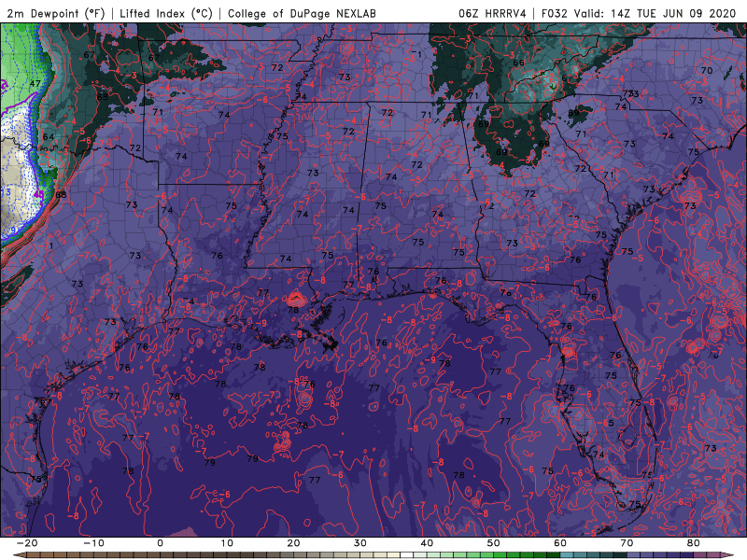747x560 pixels.
Task: Click the 47 dewpoint value on the map
Action: tap(35, 83)
